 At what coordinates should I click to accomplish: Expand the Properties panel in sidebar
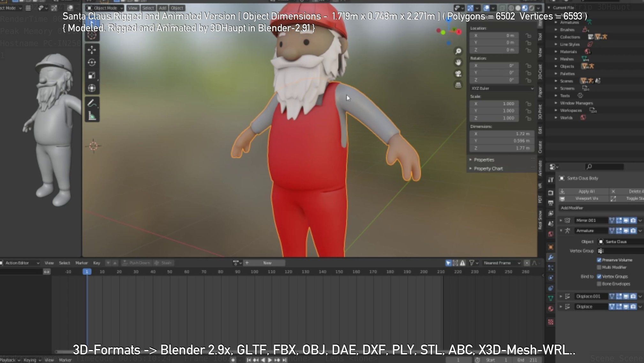pos(484,160)
